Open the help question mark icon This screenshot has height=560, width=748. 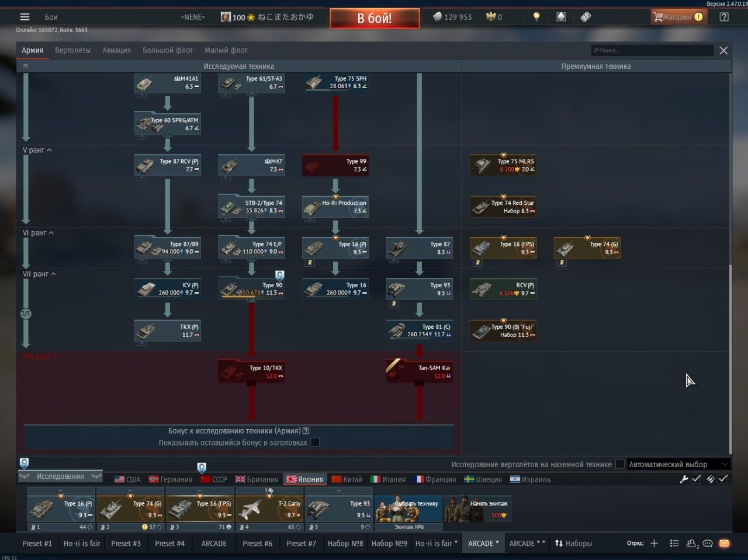(x=724, y=17)
